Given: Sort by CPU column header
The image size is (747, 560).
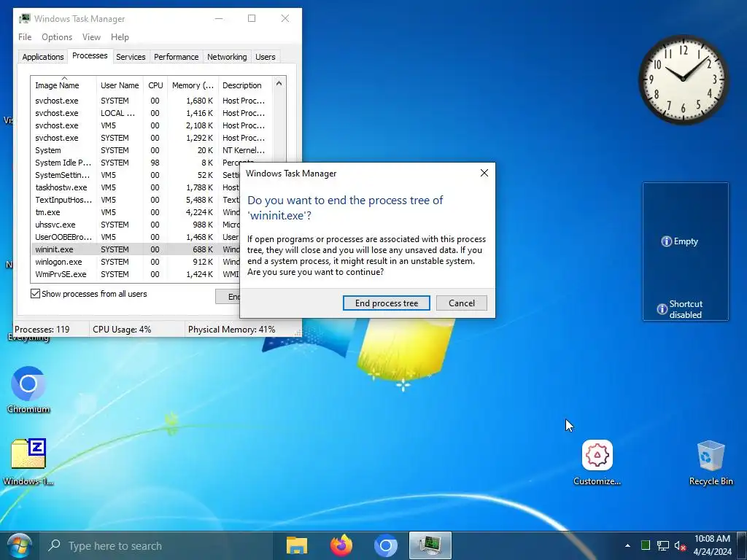Looking at the screenshot, I should point(155,85).
